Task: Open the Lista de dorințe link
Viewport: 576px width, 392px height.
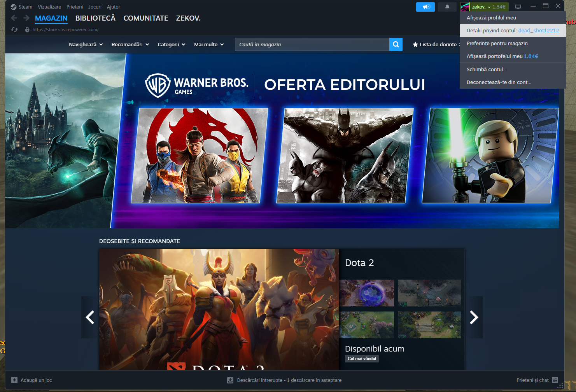Action: tap(436, 44)
